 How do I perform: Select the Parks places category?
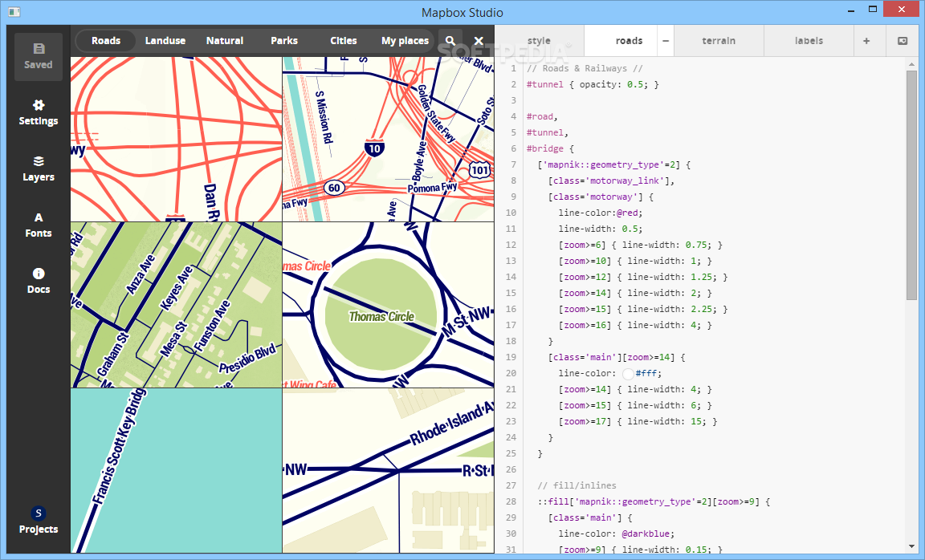tap(284, 41)
